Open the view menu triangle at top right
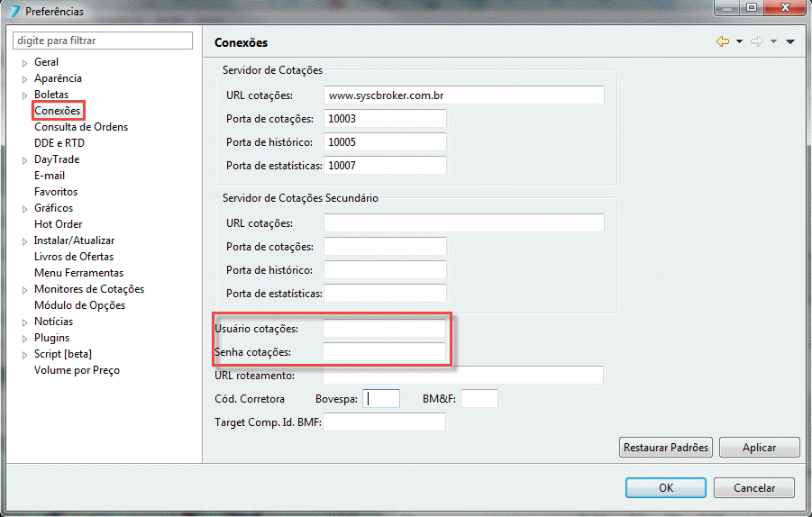The height and width of the screenshot is (517, 812). 789,42
